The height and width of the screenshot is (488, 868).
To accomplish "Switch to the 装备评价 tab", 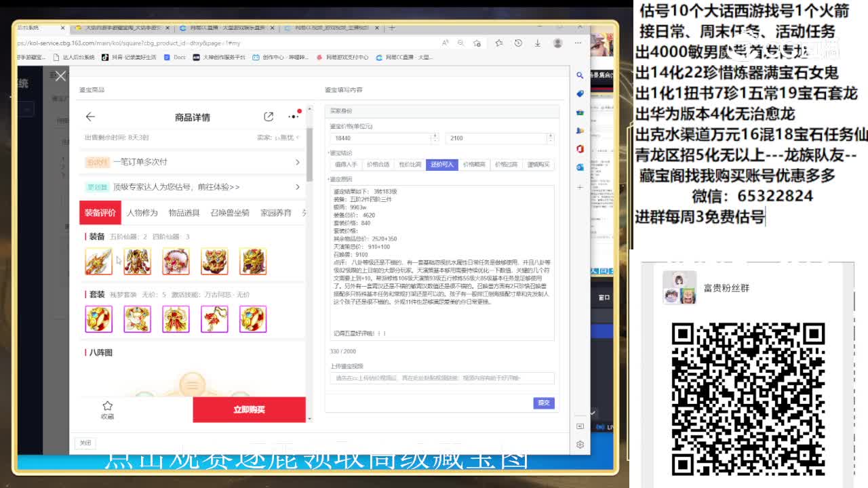I will click(x=100, y=213).
